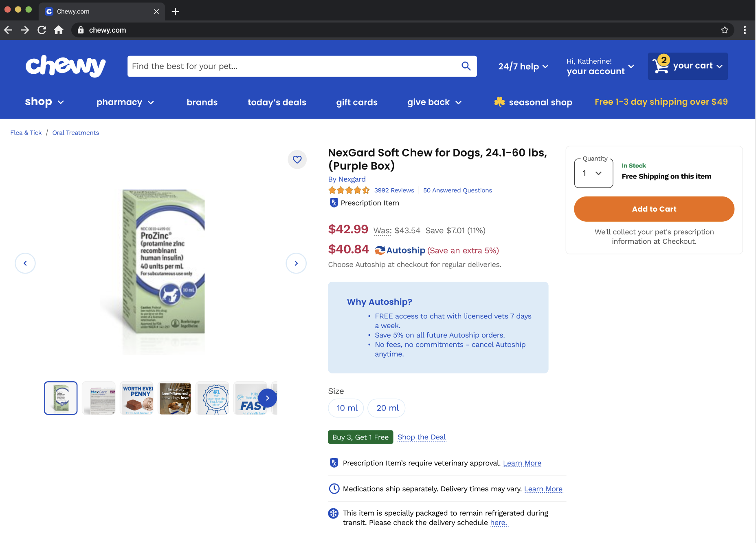The width and height of the screenshot is (756, 543).
Task: Click the clock icon beside medications ship separately
Action: click(x=334, y=488)
